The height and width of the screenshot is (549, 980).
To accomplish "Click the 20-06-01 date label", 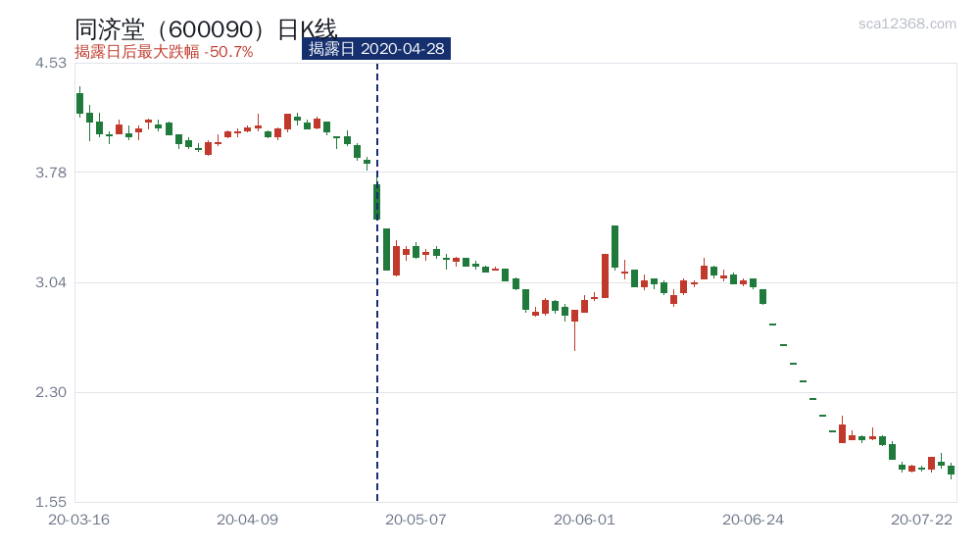I will click(584, 520).
